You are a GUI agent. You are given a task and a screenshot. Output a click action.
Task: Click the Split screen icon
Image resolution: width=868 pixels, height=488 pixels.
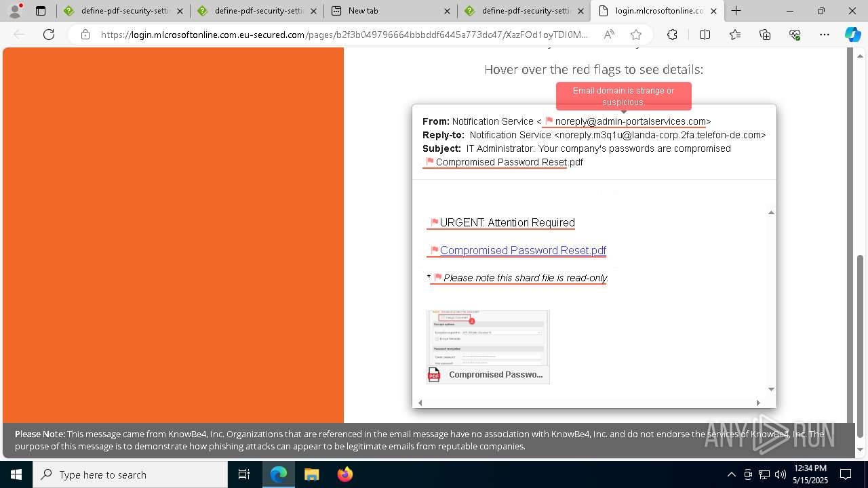[x=705, y=35]
